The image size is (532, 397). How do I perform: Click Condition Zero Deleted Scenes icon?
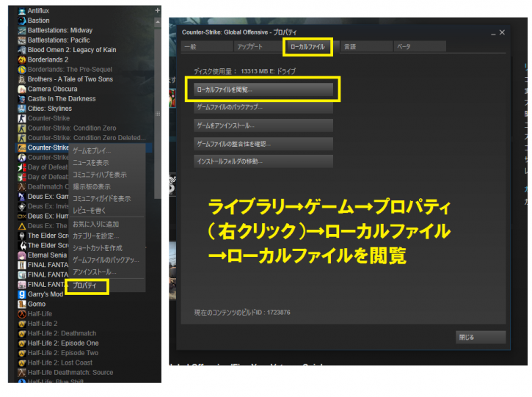click(22, 138)
